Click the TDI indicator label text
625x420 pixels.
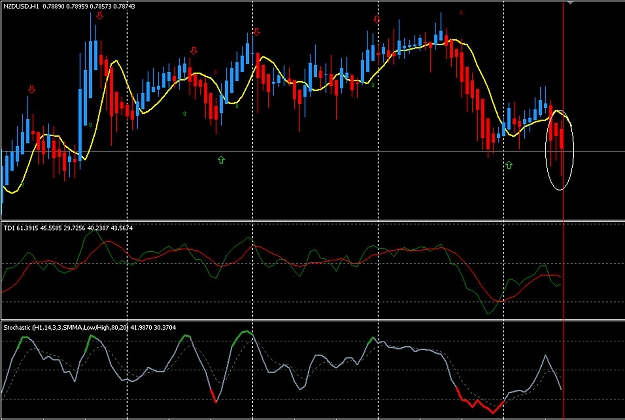68,228
